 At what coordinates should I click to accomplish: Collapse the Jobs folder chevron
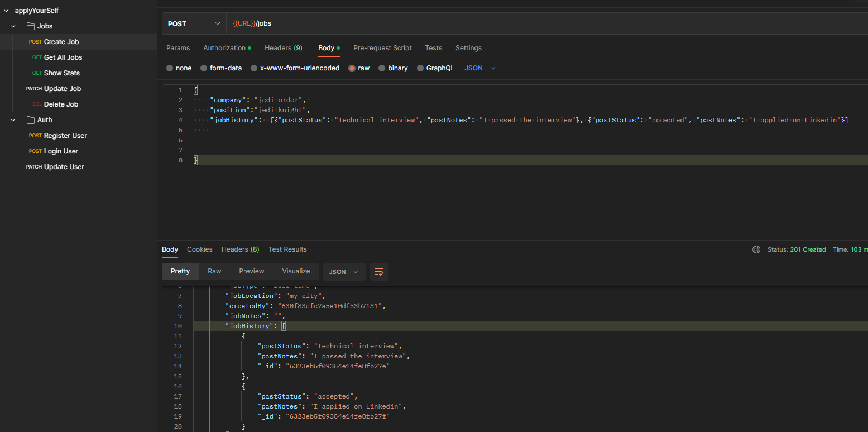pos(13,26)
